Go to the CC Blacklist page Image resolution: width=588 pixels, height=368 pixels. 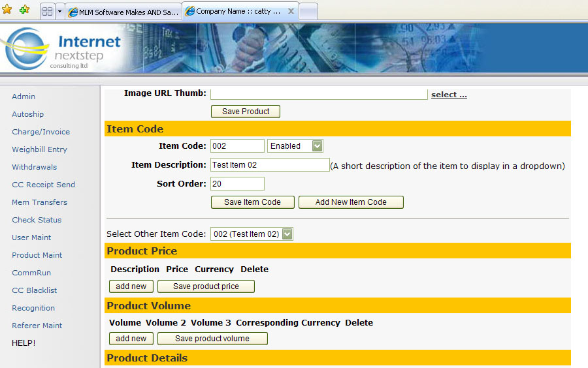coord(35,290)
